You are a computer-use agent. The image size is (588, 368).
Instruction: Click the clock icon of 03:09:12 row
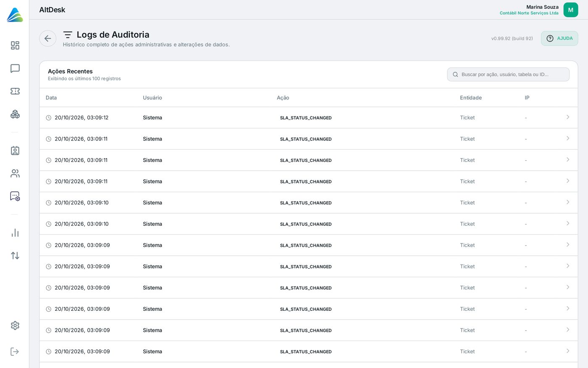[x=49, y=118]
